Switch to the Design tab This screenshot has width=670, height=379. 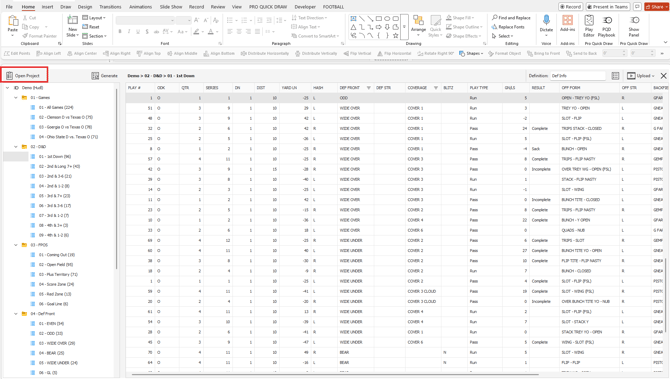click(x=85, y=7)
